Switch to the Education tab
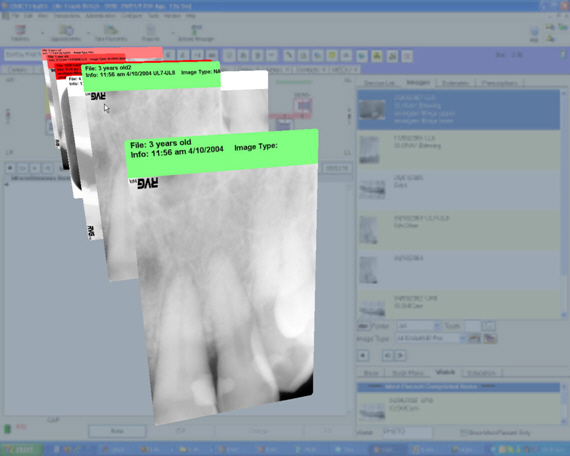This screenshot has width=570, height=456. tap(481, 373)
